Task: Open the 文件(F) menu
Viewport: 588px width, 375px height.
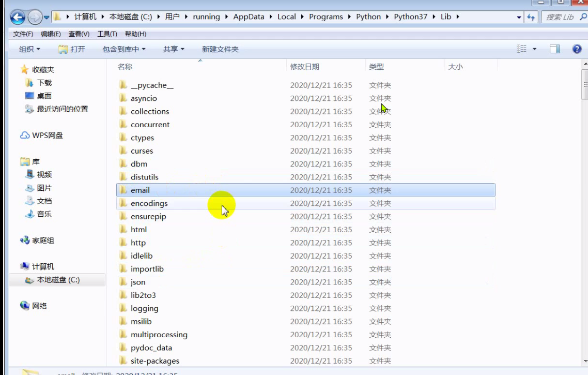Action: click(x=23, y=34)
